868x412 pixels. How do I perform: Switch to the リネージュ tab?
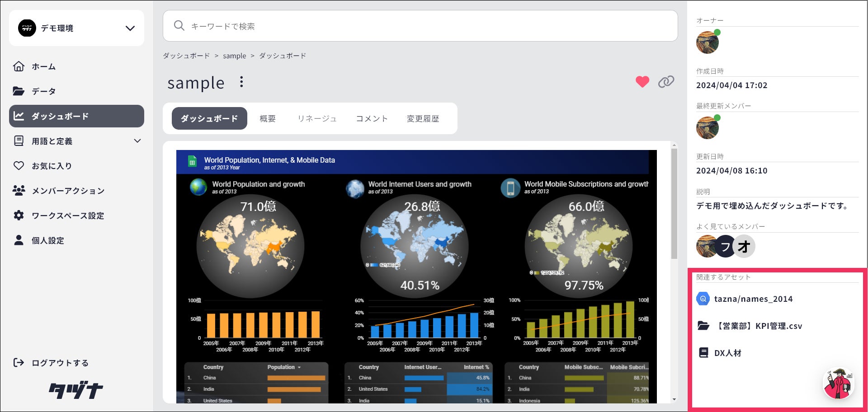coord(317,118)
